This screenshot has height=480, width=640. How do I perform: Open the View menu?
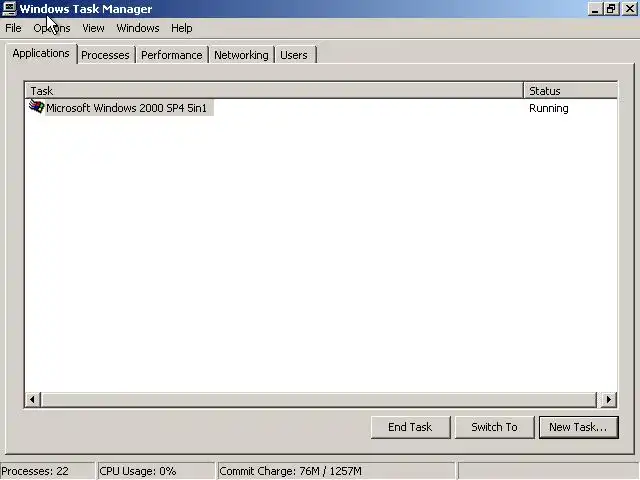pyautogui.click(x=93, y=28)
